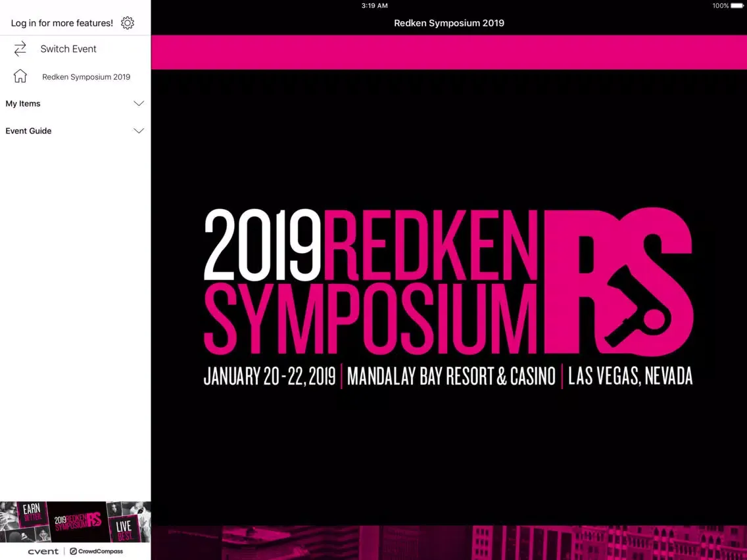Tap the sidebar Redken Symposium banner thumbnail

(75, 521)
